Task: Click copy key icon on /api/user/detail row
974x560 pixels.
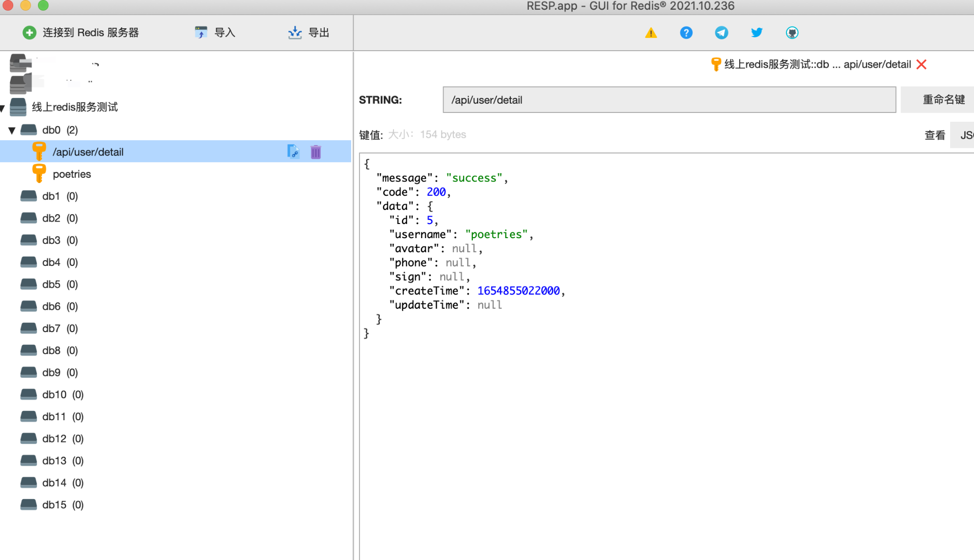Action: [x=293, y=151]
